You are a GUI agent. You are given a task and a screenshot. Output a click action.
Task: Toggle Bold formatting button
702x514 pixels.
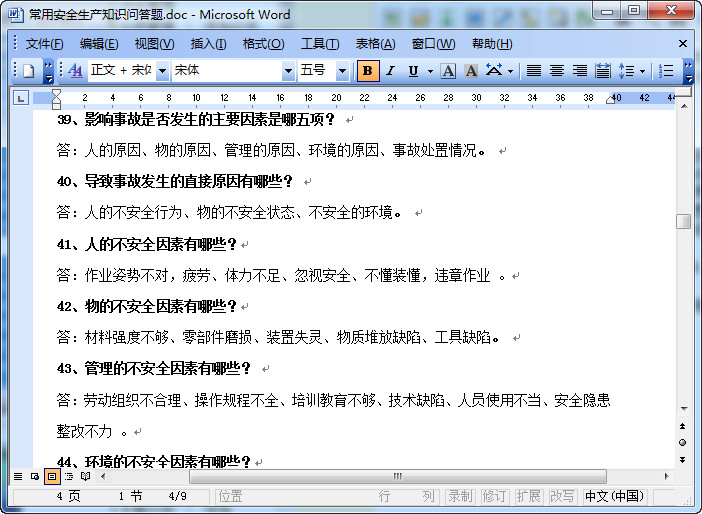coord(368,71)
